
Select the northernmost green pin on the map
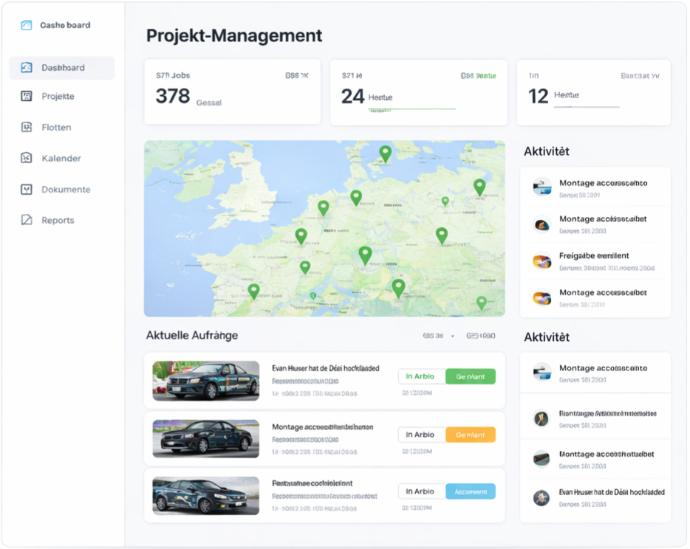385,152
